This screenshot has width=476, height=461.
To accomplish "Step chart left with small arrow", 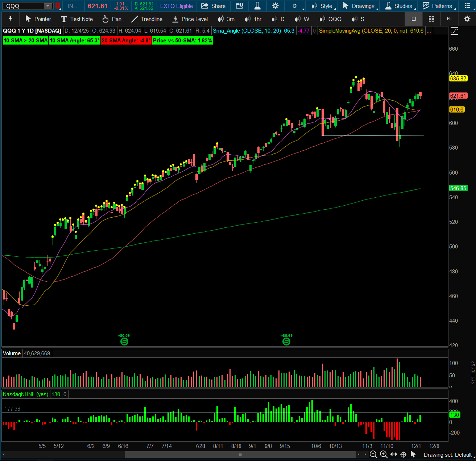I will (x=359, y=454).
